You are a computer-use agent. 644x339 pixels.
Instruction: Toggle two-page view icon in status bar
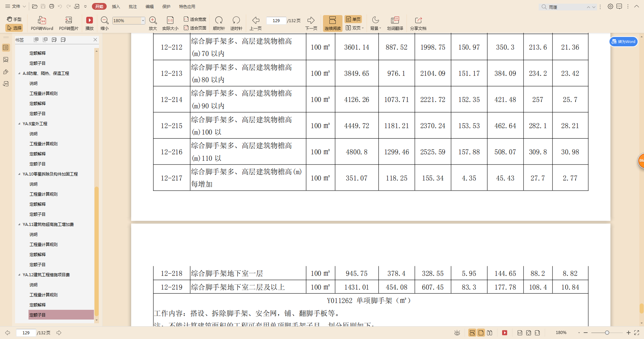click(x=490, y=333)
